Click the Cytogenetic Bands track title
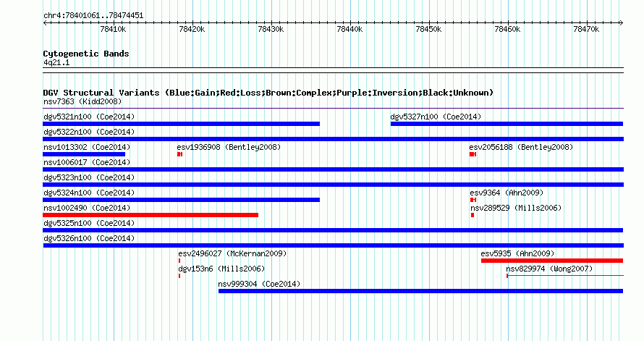Viewport: 644px width, 341px height. (x=86, y=54)
